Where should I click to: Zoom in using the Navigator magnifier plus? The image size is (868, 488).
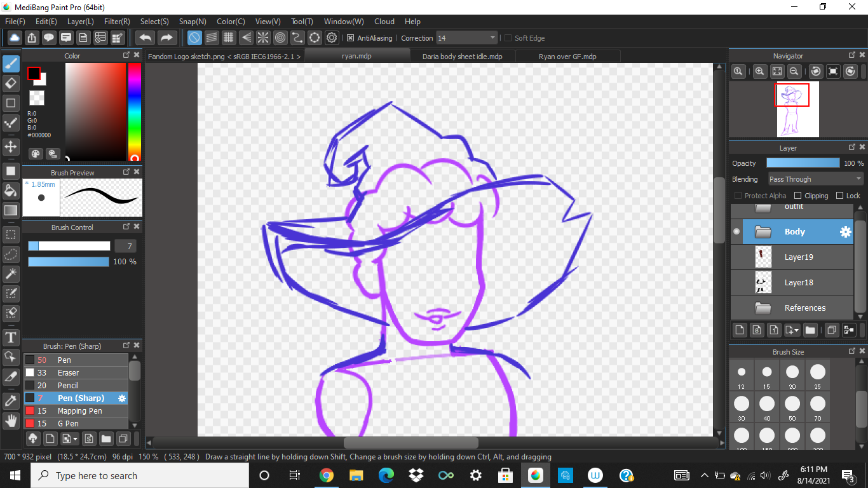coord(759,72)
